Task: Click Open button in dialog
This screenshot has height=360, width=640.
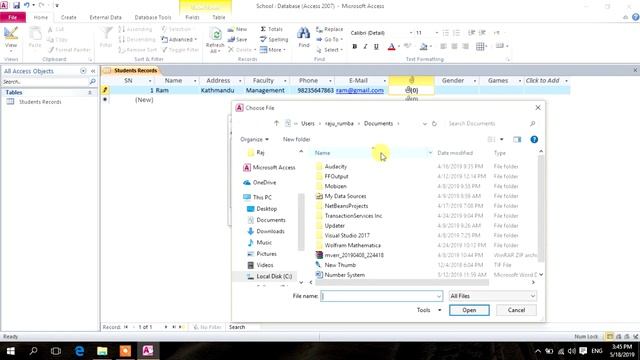Action: point(469,310)
